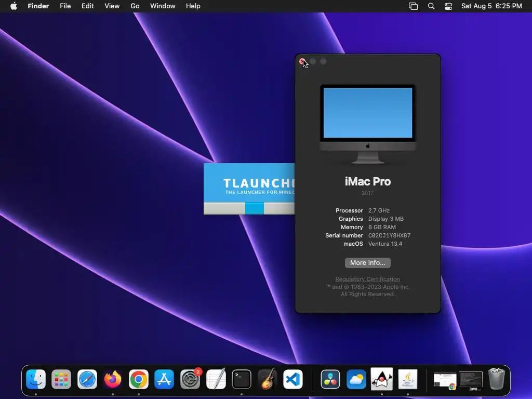The height and width of the screenshot is (399, 532).
Task: Click the Stage Manager menu bar icon
Action: (x=413, y=6)
